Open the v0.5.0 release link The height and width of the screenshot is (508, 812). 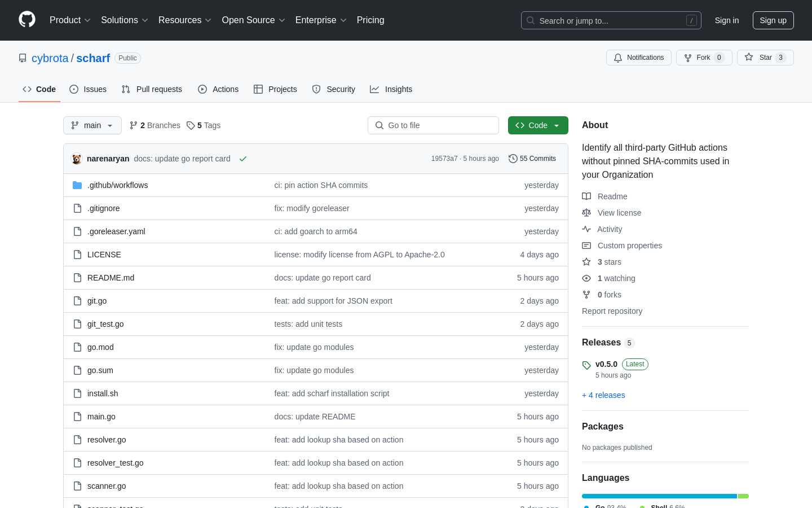click(606, 364)
